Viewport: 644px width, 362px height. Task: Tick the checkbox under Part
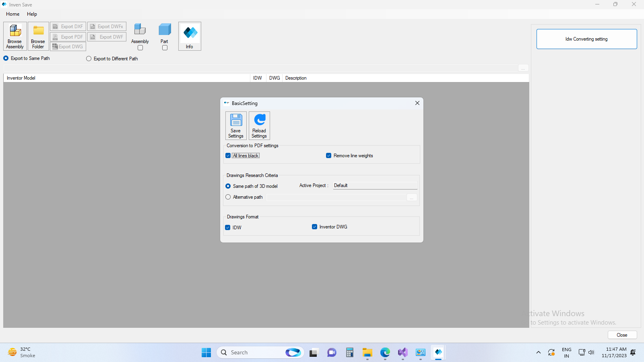tap(165, 48)
